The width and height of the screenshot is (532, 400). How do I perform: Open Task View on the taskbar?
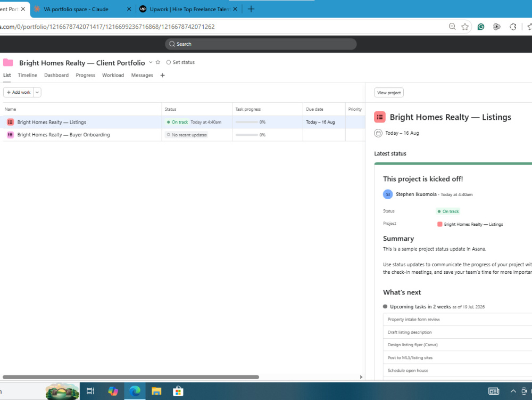[90, 391]
